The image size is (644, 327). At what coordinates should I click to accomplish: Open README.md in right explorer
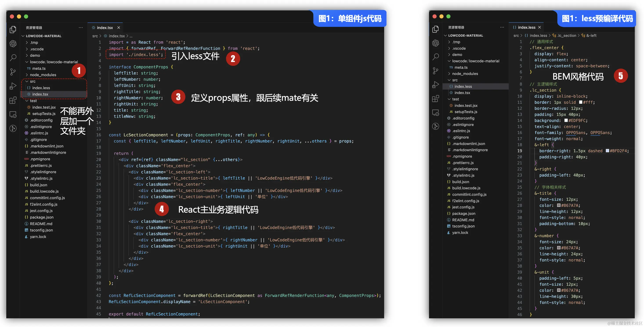463,220
